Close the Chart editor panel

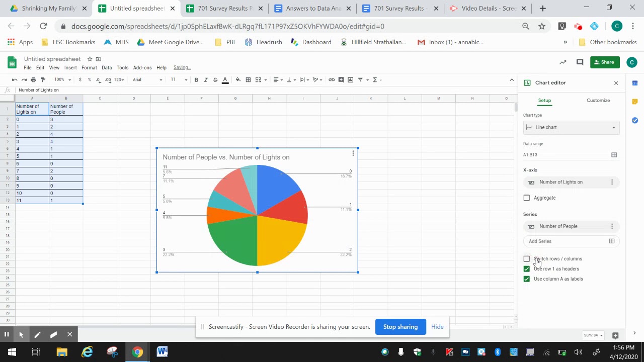[x=616, y=83]
